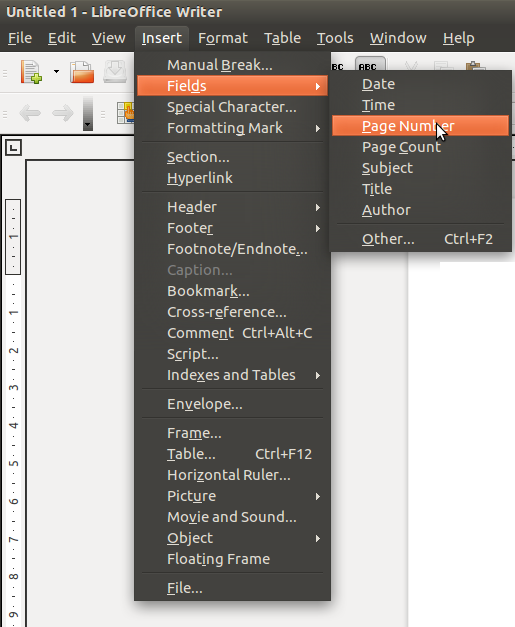Click the Navigate Back arrow icon
Screen dimensions: 515x627
pos(30,113)
